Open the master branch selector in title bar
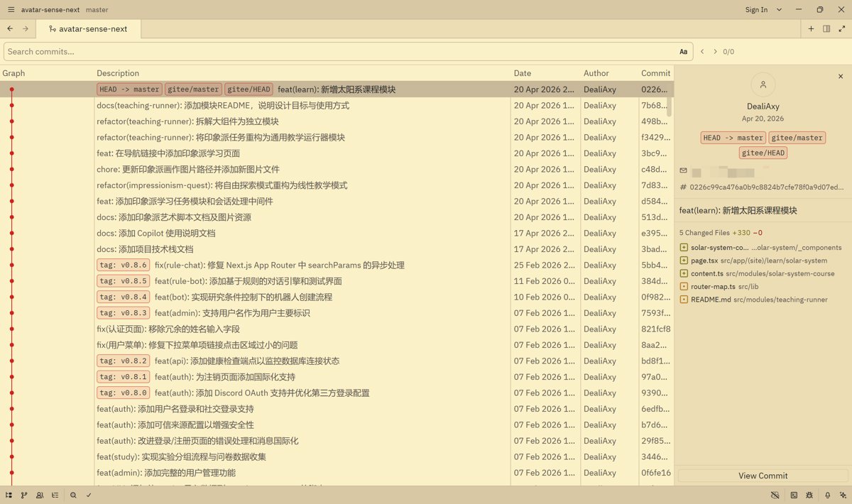852x504 pixels. 97,10
